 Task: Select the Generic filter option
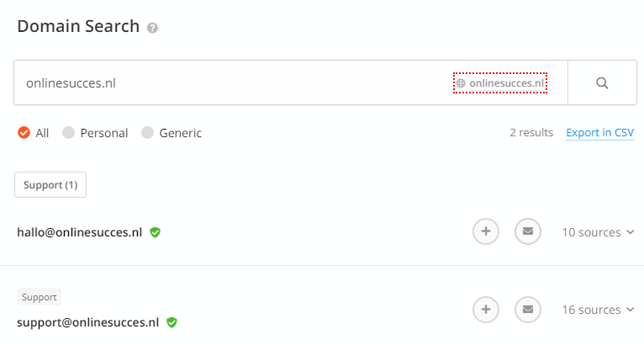pyautogui.click(x=148, y=133)
